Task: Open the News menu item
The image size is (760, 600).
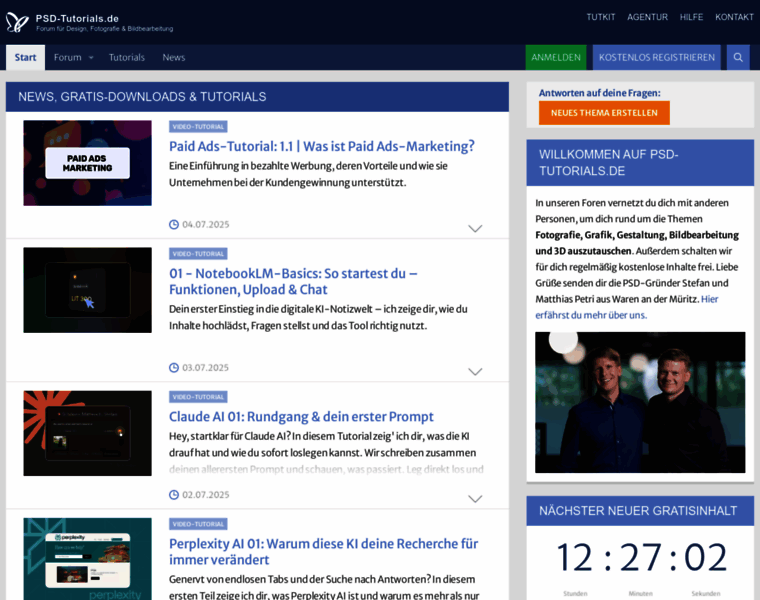Action: click(174, 57)
